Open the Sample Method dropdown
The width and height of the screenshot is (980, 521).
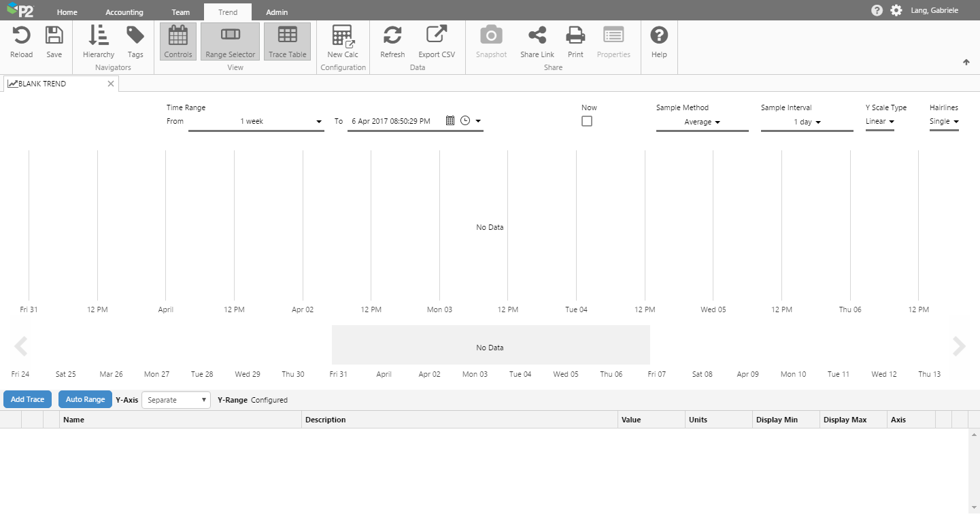[702, 122]
